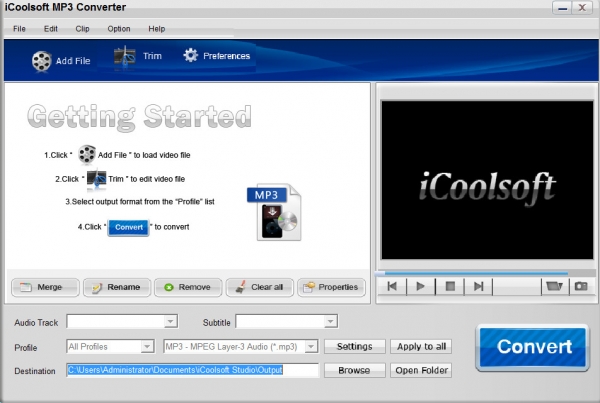Close the iCoolsoft MP3 Converter window
Screen dimensions: 600x403
tap(582, 8)
